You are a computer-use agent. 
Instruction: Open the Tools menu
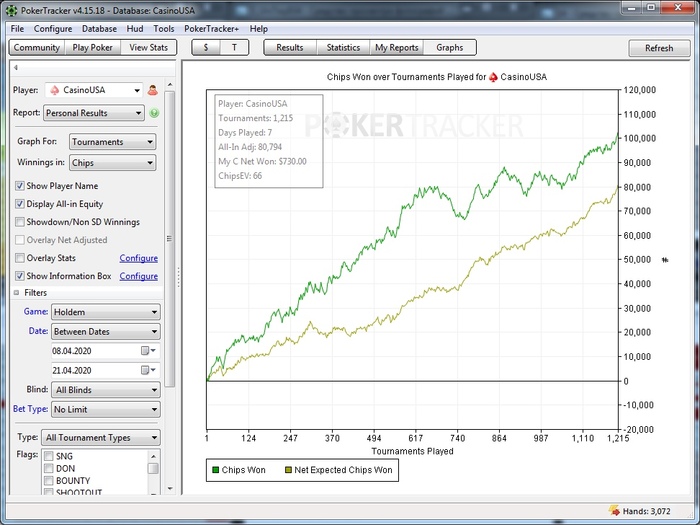(164, 29)
